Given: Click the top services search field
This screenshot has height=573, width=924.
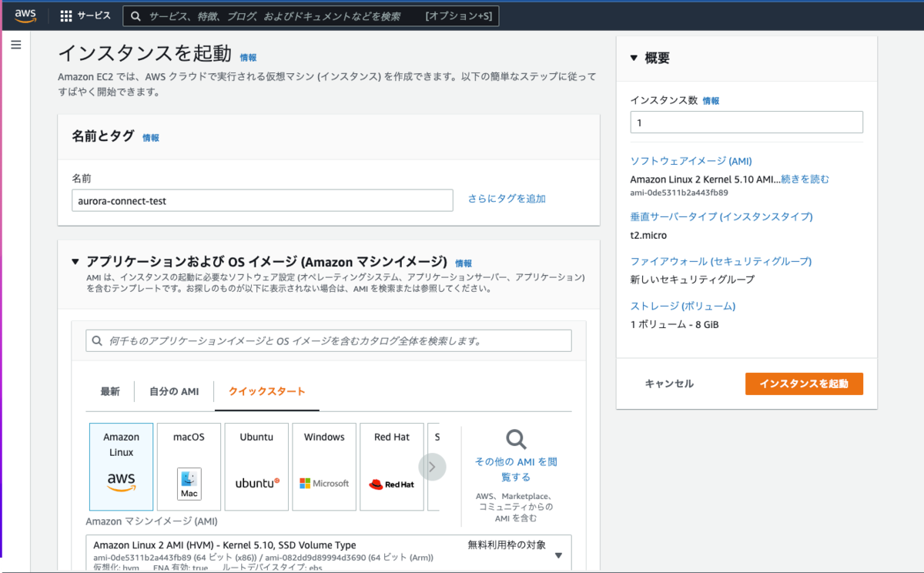Looking at the screenshot, I should [311, 16].
